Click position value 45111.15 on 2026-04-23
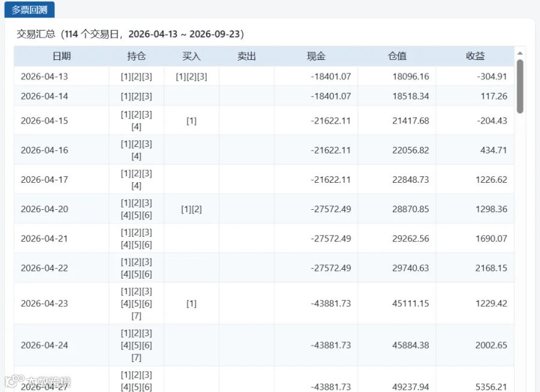 click(410, 303)
